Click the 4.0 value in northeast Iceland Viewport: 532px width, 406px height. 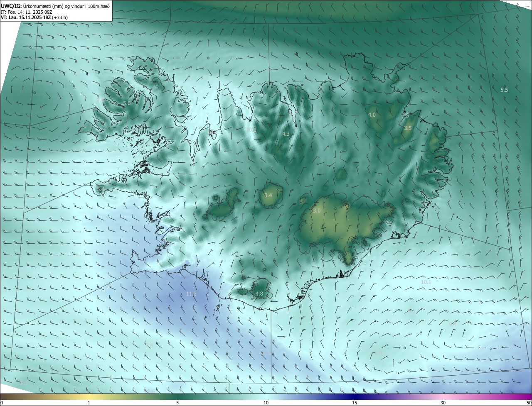tap(372, 115)
